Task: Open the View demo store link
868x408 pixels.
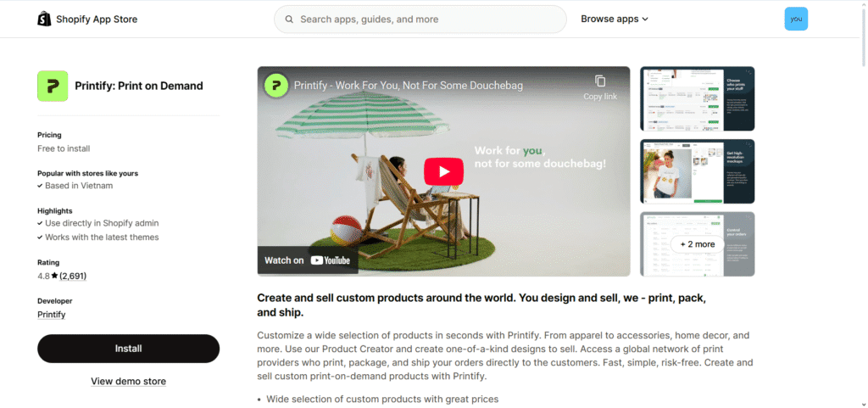Action: coord(129,382)
